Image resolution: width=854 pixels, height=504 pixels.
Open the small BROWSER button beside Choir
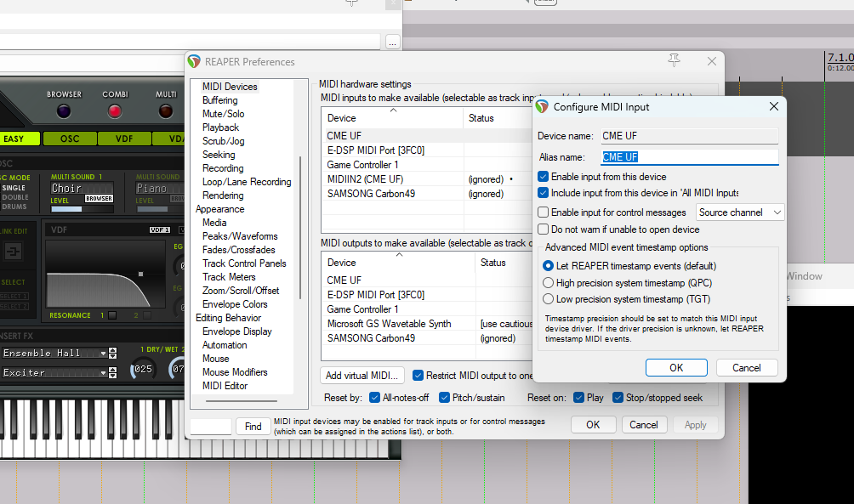click(x=100, y=199)
